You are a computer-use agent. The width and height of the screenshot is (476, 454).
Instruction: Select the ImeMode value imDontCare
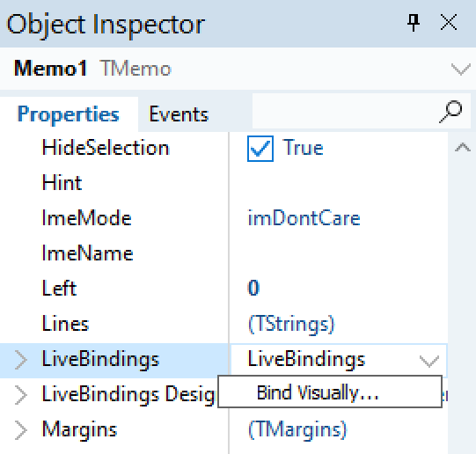[304, 218]
